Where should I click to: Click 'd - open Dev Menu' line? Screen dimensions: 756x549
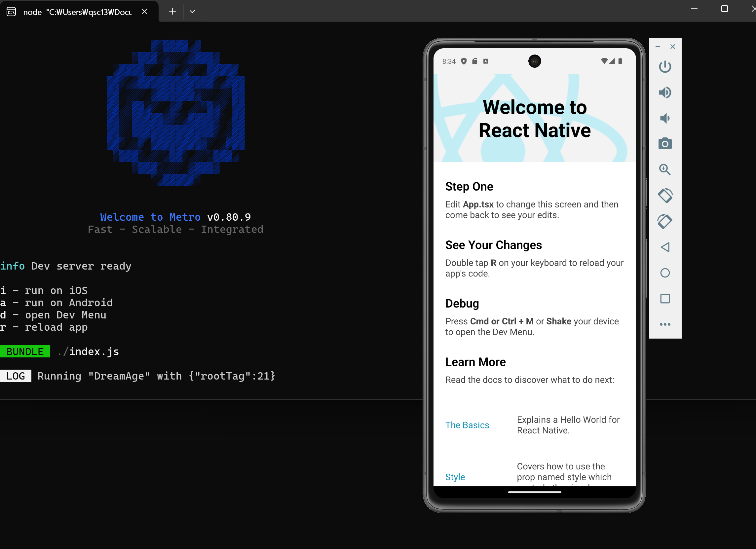tap(53, 315)
